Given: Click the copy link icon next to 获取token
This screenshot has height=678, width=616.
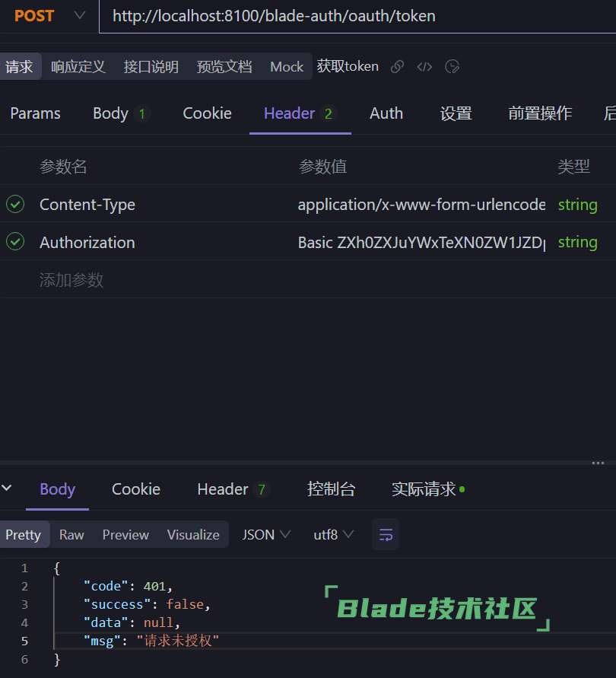Looking at the screenshot, I should (x=397, y=67).
